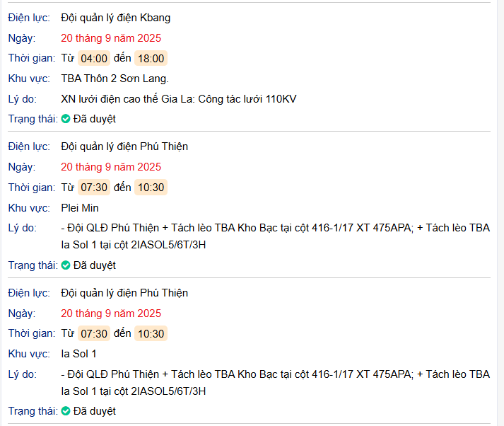504x426 pixels.
Task: Click the 07:30 start time in the Ia Sol 1 entry
Action: tap(94, 333)
